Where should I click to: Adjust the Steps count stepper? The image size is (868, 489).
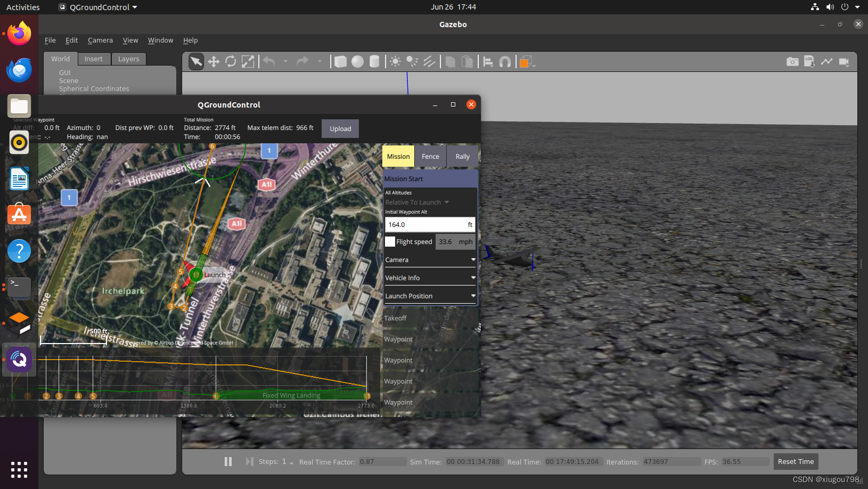(288, 461)
